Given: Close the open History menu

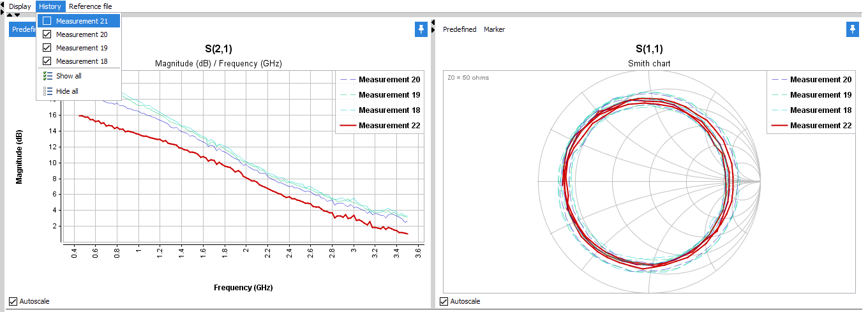Looking at the screenshot, I should click(50, 6).
